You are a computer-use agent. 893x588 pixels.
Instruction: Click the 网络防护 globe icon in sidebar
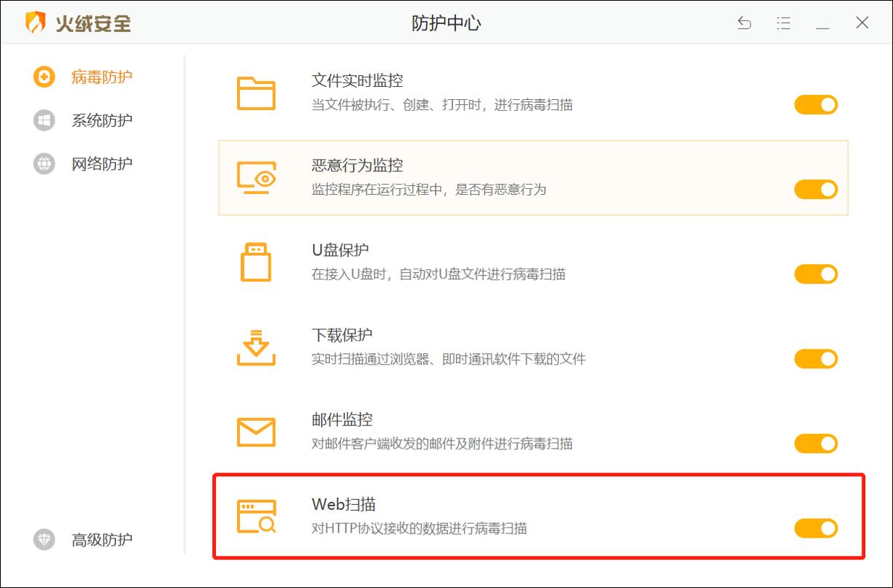click(43, 163)
